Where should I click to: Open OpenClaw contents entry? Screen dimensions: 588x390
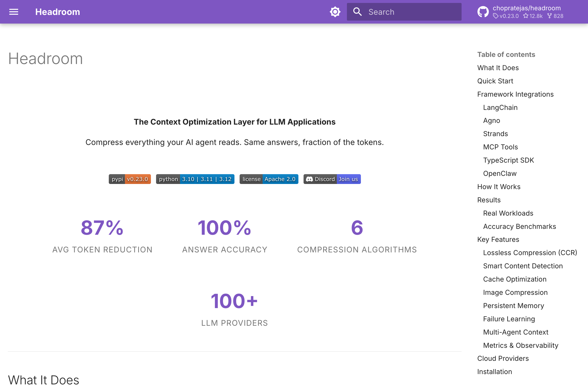[x=500, y=173]
